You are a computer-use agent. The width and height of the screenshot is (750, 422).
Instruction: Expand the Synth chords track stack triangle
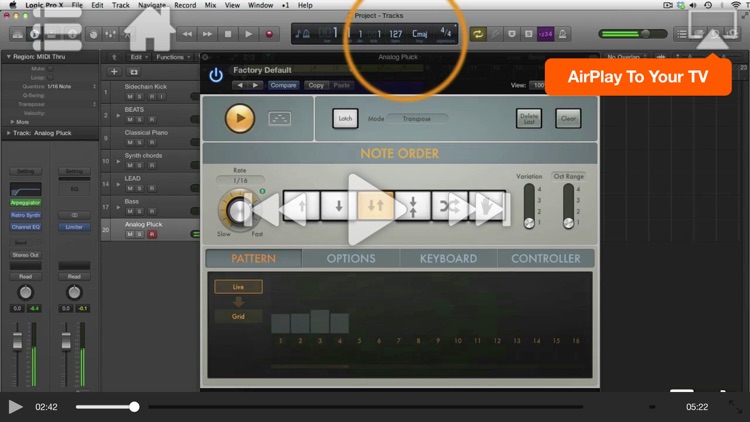pos(118,161)
